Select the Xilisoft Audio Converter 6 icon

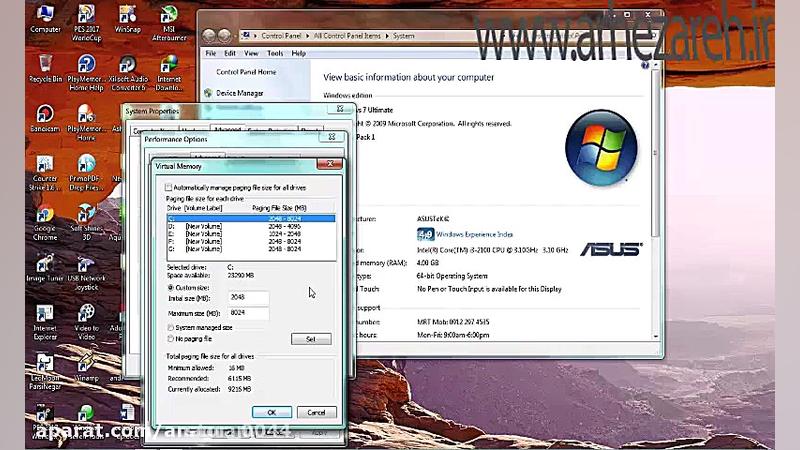128,73
